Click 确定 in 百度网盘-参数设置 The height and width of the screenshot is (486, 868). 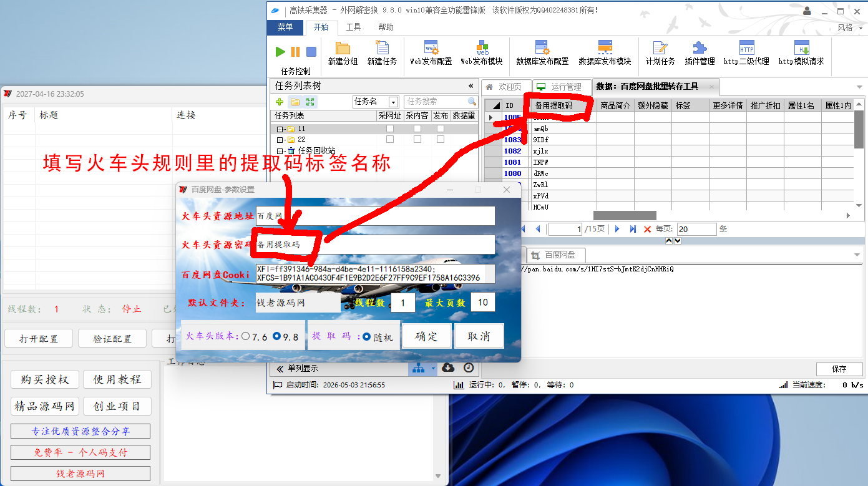[427, 336]
